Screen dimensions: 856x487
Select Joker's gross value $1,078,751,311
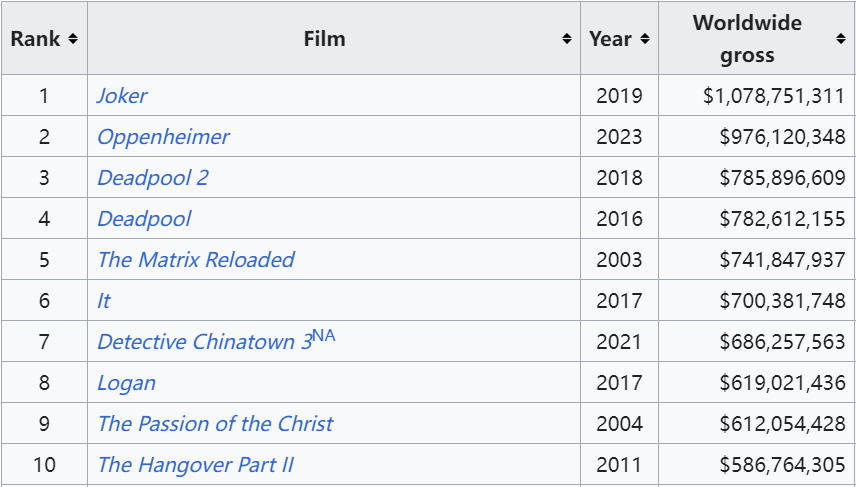(x=774, y=96)
